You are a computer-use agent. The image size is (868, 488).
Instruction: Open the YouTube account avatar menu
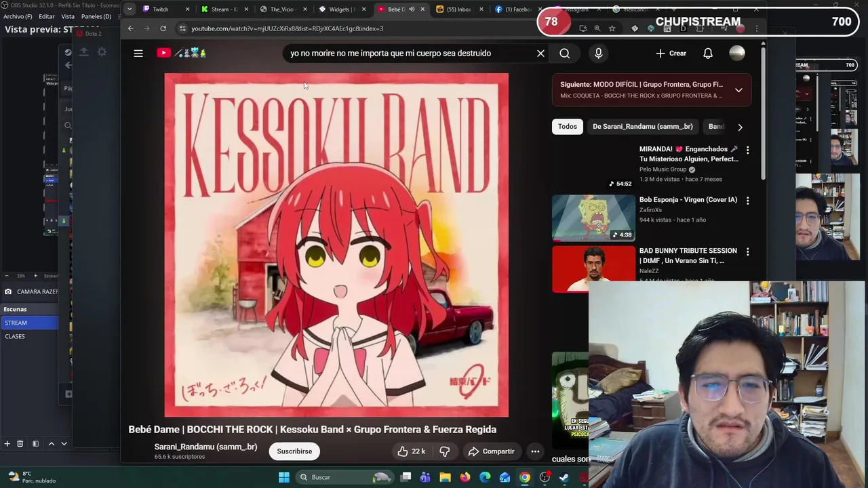coord(737,53)
